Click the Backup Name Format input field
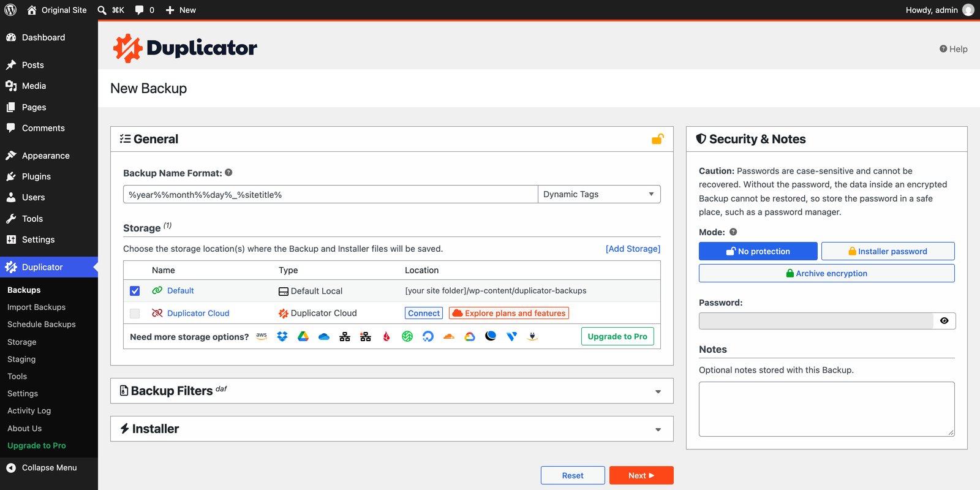 [x=330, y=194]
